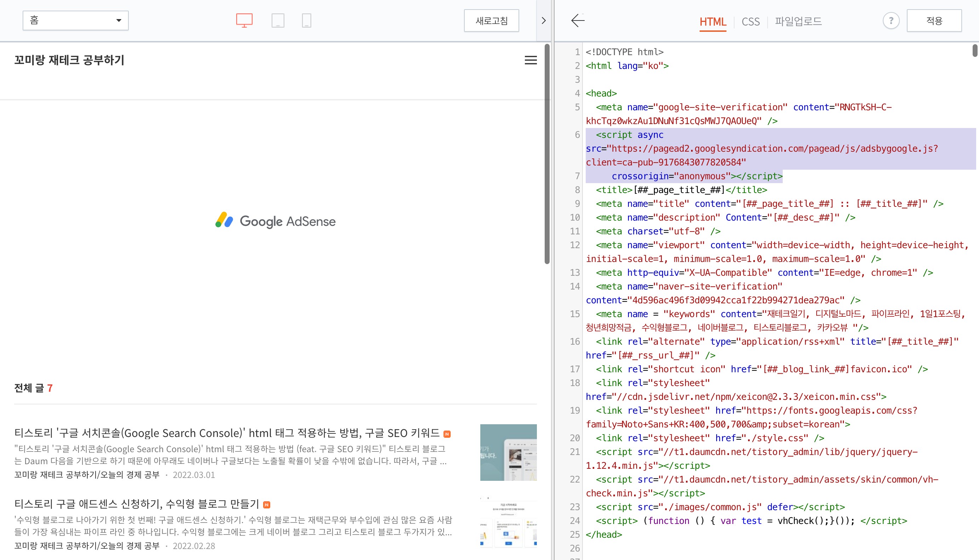The image size is (979, 560).
Task: Click crossorigin="anonymous" code line
Action: click(x=697, y=176)
